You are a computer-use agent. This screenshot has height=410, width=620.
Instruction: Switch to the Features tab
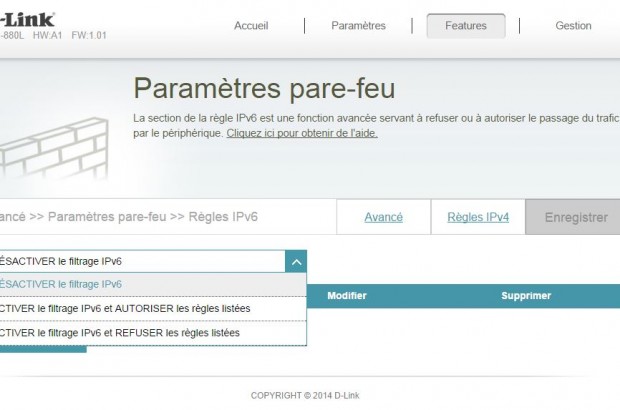click(466, 26)
